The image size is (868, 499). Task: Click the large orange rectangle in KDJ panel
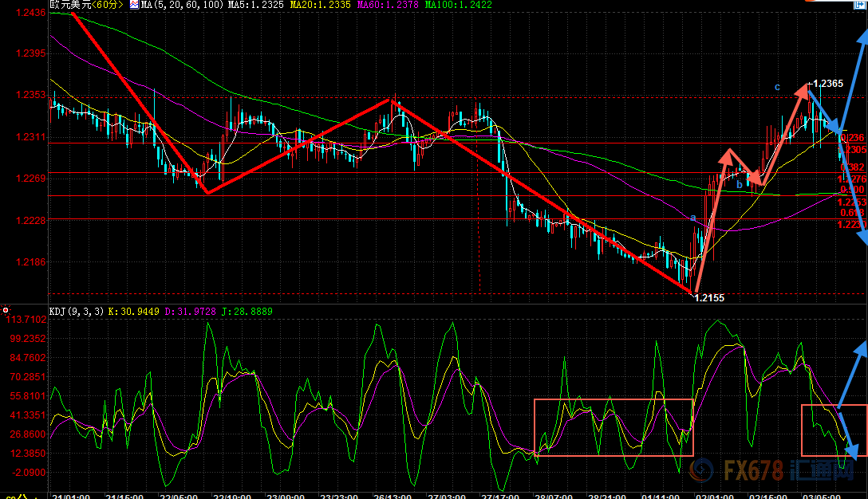pos(613,427)
